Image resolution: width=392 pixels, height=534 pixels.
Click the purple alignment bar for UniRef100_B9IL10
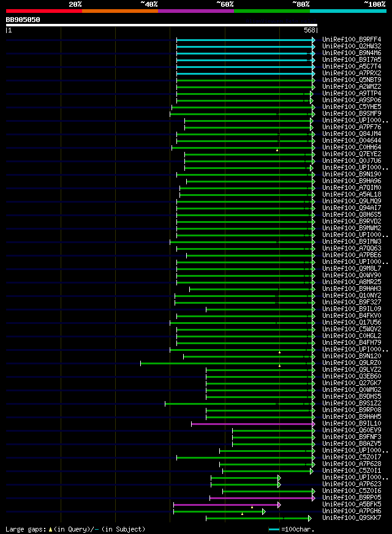[253, 424]
